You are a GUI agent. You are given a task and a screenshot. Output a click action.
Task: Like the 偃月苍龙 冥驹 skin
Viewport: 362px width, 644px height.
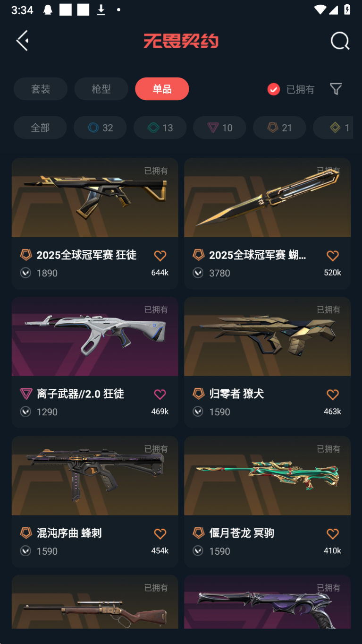click(333, 534)
